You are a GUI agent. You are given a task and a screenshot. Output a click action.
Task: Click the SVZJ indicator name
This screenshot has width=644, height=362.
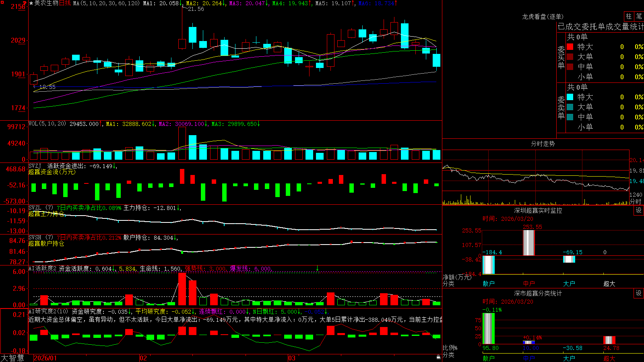coord(35,166)
